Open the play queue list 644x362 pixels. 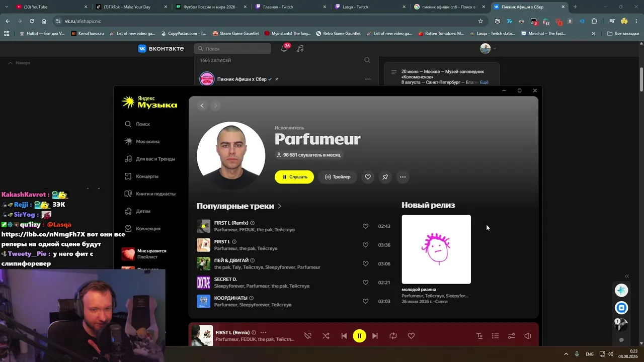(495, 336)
